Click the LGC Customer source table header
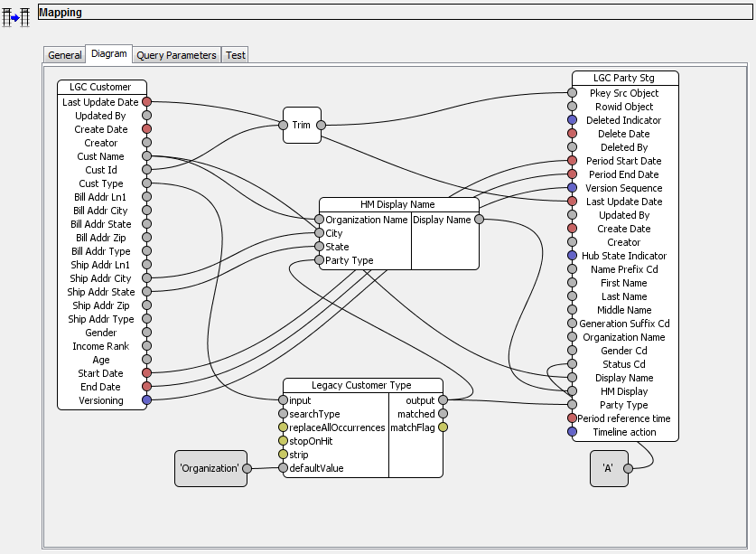The width and height of the screenshot is (756, 554). click(x=100, y=88)
